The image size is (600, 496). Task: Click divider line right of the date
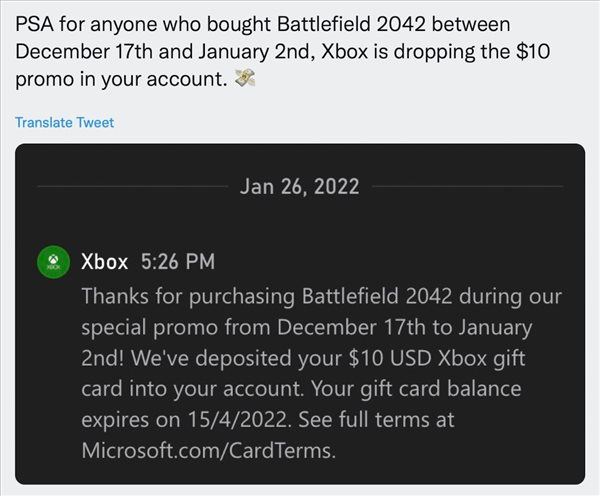(467, 186)
